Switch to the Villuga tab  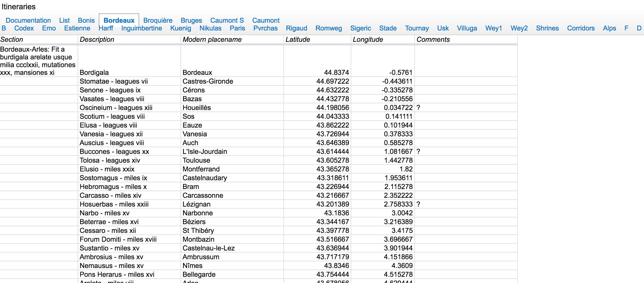pos(467,28)
